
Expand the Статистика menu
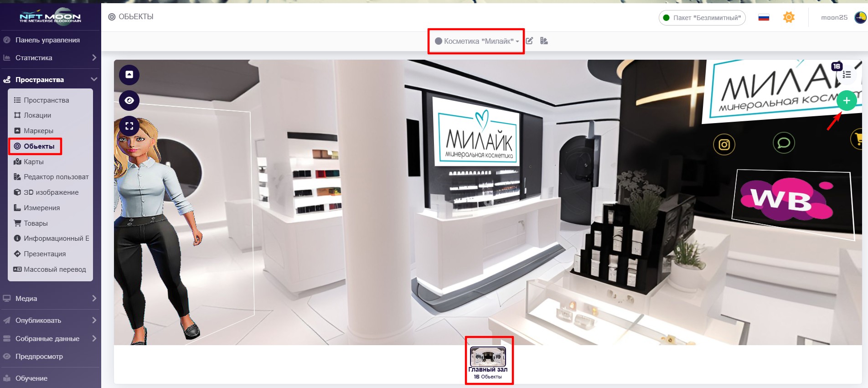50,58
